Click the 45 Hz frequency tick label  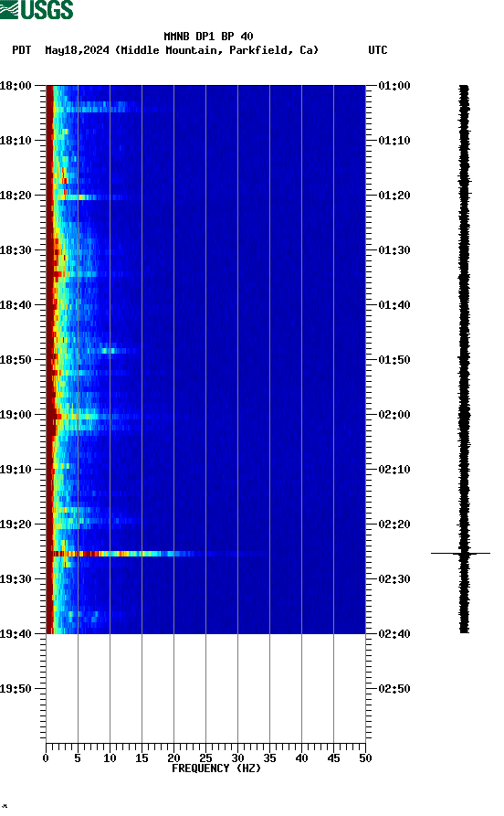coord(333,758)
